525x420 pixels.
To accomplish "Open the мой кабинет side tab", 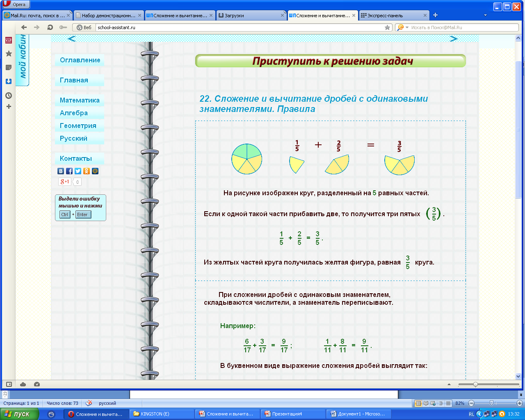I will (23, 60).
